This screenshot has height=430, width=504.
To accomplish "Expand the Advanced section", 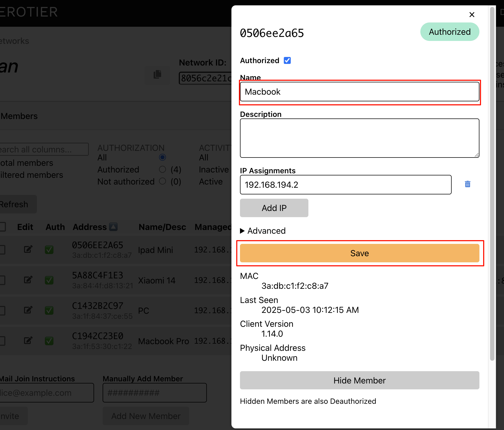I will point(263,231).
